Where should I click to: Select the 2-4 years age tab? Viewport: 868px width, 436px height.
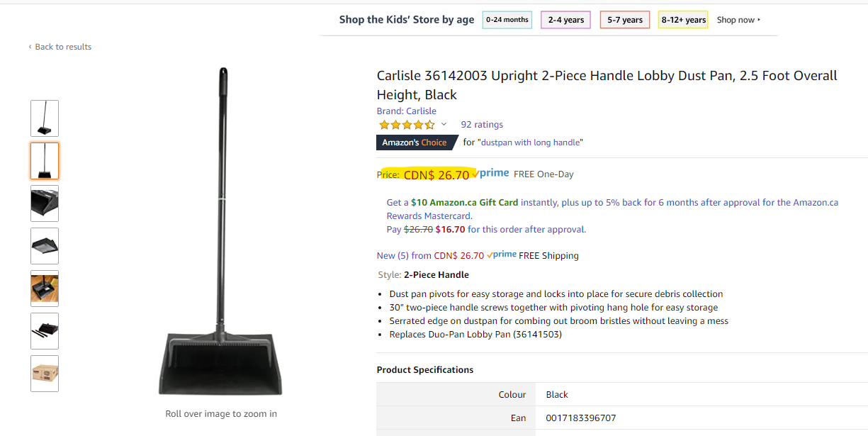(565, 20)
